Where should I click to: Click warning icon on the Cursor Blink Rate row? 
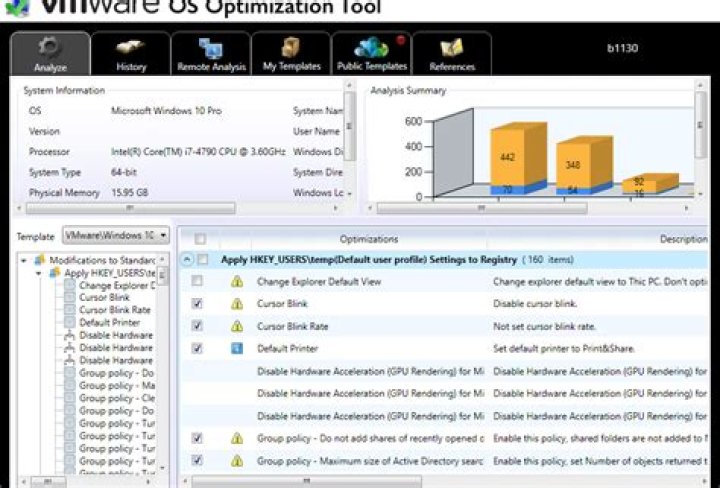pos(237,326)
